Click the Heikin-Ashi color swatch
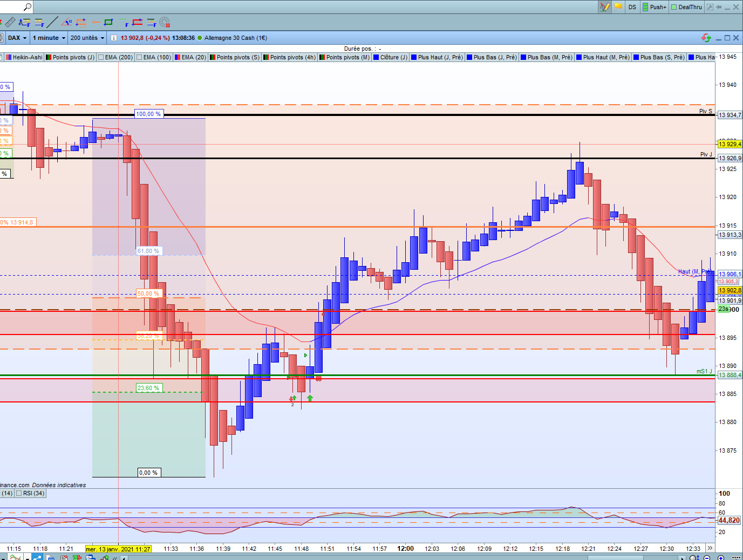The width and height of the screenshot is (743, 560). pyautogui.click(x=9, y=57)
